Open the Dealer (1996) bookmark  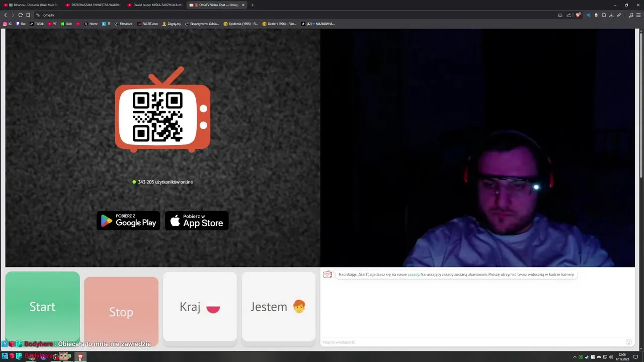coord(280,24)
